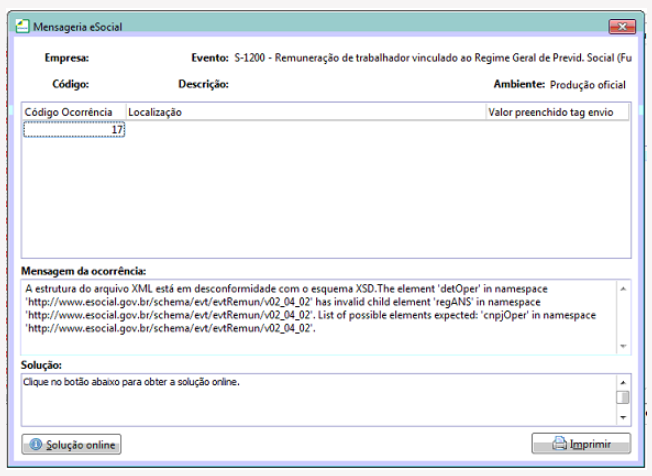This screenshot has width=652, height=476.
Task: Click the Mensageria eSocial window icon
Action: point(22,26)
